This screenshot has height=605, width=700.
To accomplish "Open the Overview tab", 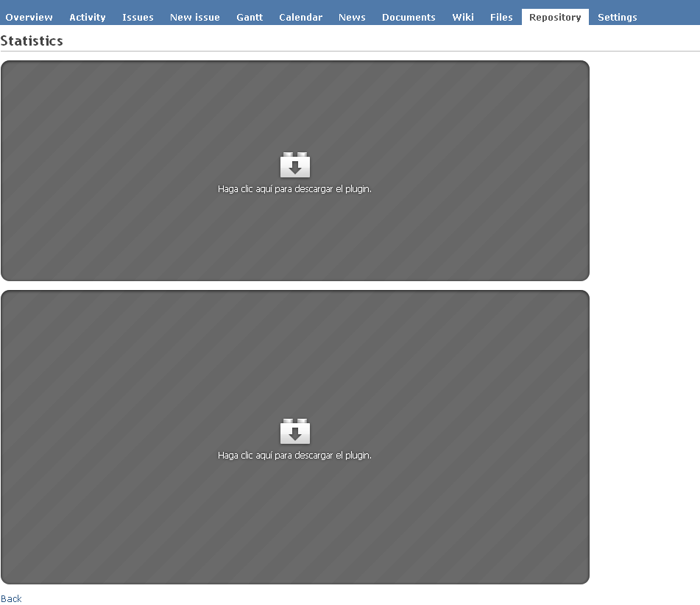I will (29, 17).
